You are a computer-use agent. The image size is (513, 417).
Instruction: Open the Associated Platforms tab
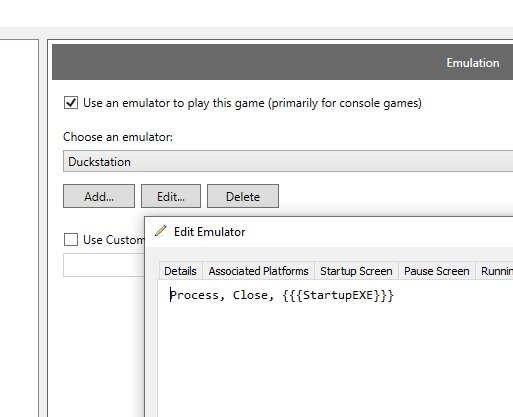pyautogui.click(x=258, y=271)
